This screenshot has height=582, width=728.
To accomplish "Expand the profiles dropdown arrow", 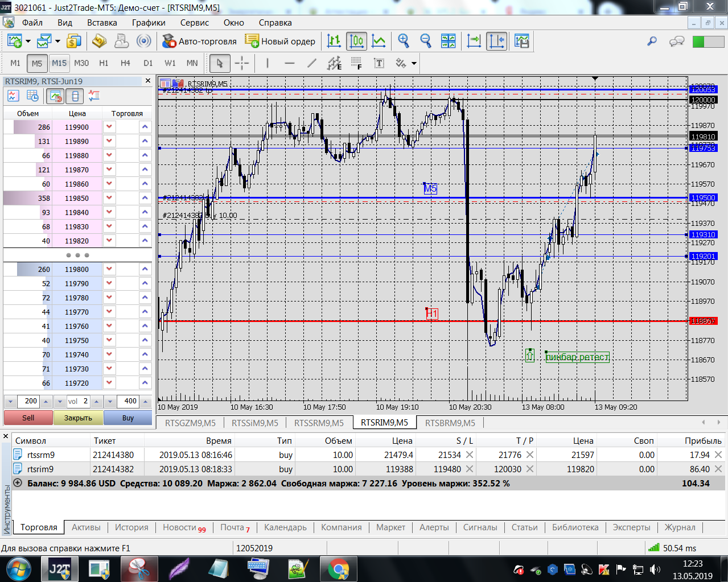I will tap(57, 41).
